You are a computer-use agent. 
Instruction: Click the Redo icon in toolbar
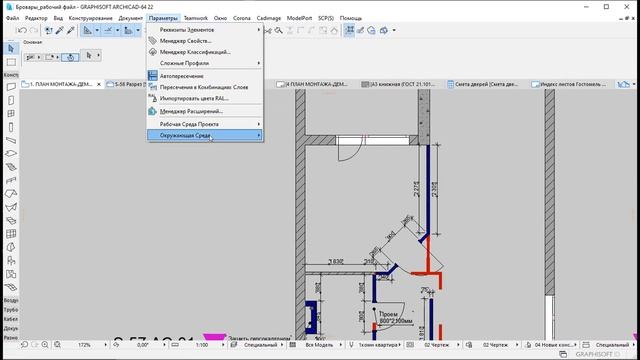(x=34, y=30)
